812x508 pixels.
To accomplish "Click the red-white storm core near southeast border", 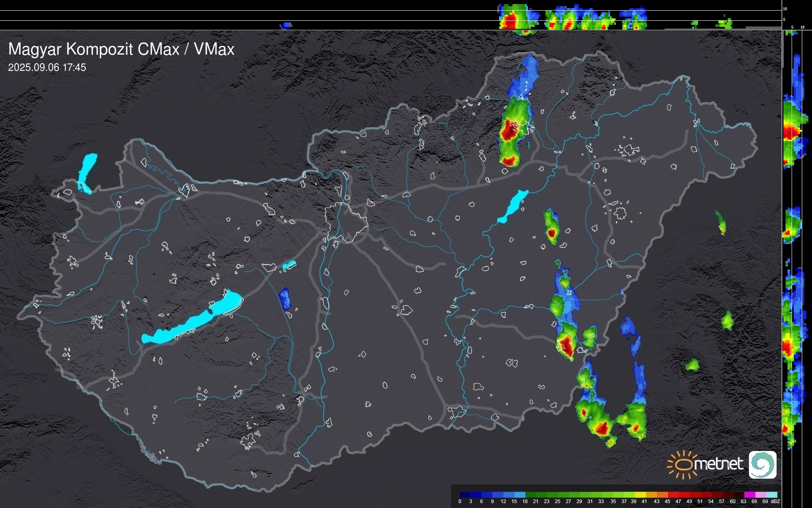I will 567,345.
